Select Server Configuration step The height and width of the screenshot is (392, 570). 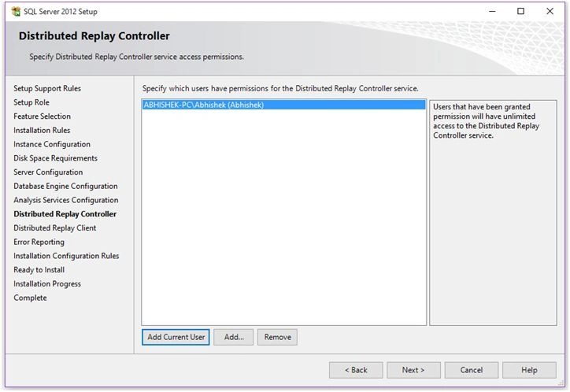point(48,172)
